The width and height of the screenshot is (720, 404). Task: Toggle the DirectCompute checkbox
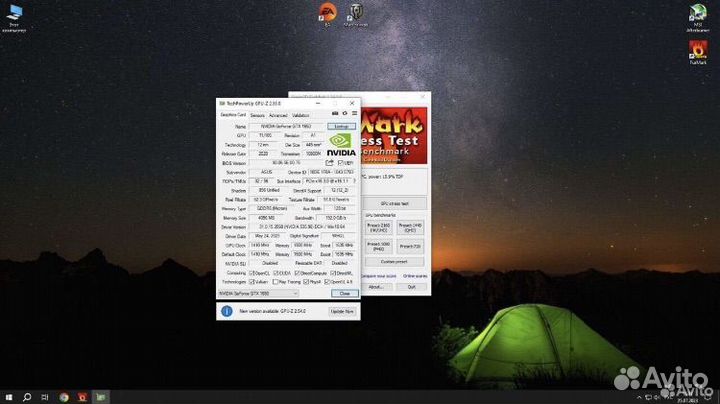[297, 273]
